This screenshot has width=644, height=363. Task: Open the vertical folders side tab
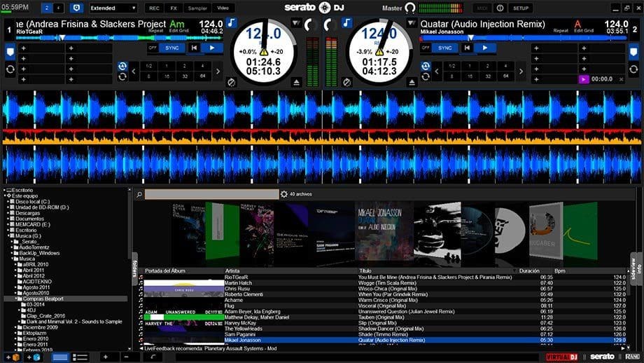134,268
